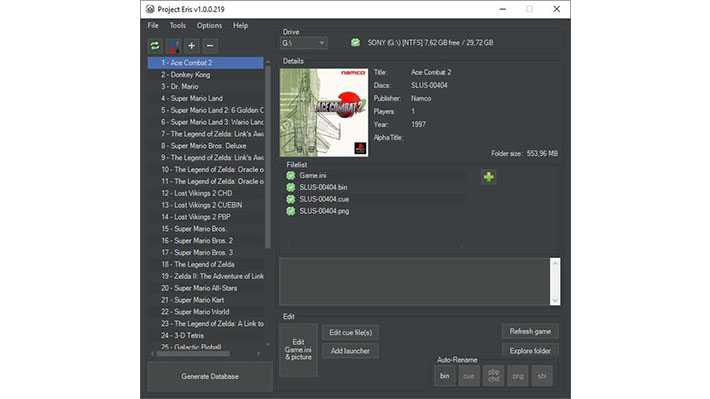The height and width of the screenshot is (399, 710).
Task: Select 14 - Lost Vikings 2 PBP
Action: [206, 217]
